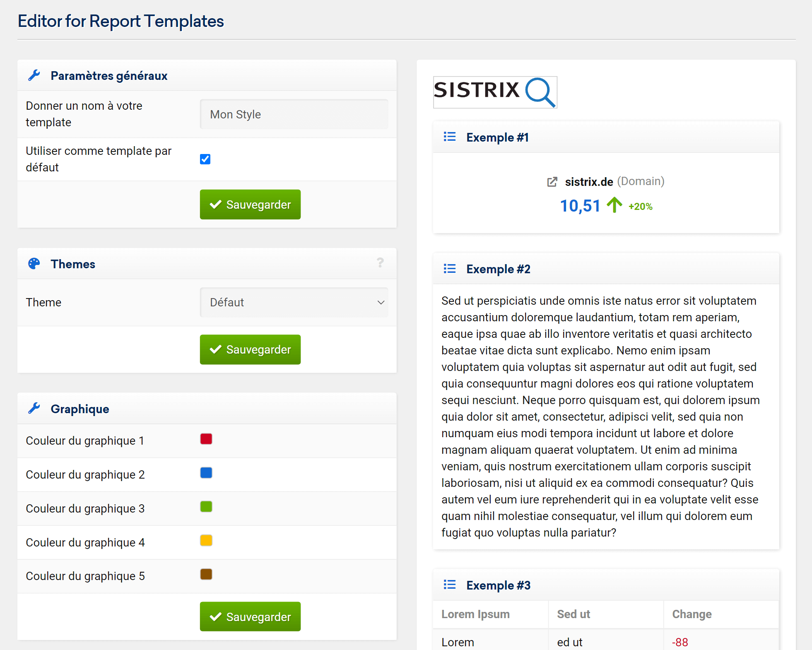The width and height of the screenshot is (812, 650).
Task: Click the 'ed ut' table cell
Action: (570, 642)
